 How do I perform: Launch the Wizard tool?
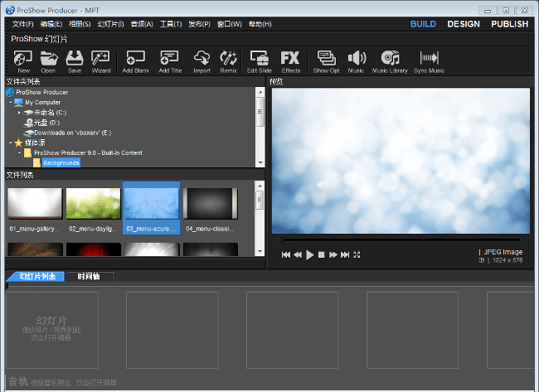tap(101, 59)
